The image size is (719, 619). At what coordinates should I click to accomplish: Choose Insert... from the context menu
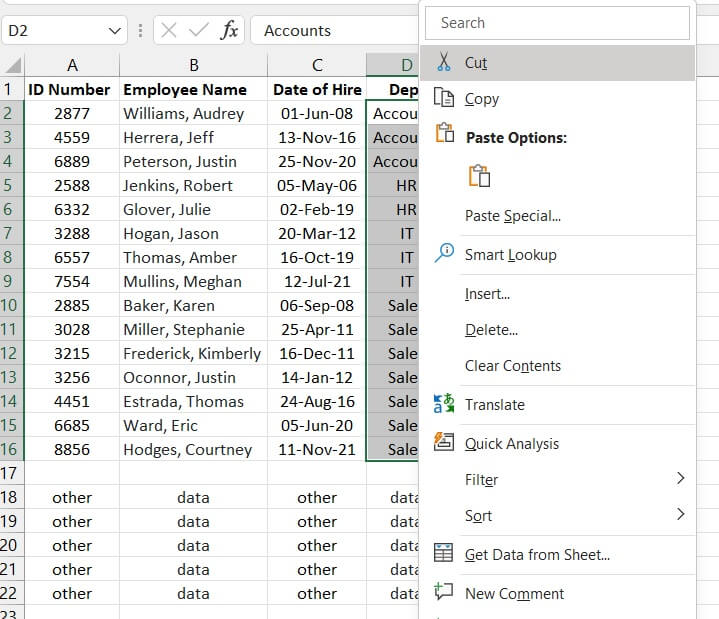487,294
